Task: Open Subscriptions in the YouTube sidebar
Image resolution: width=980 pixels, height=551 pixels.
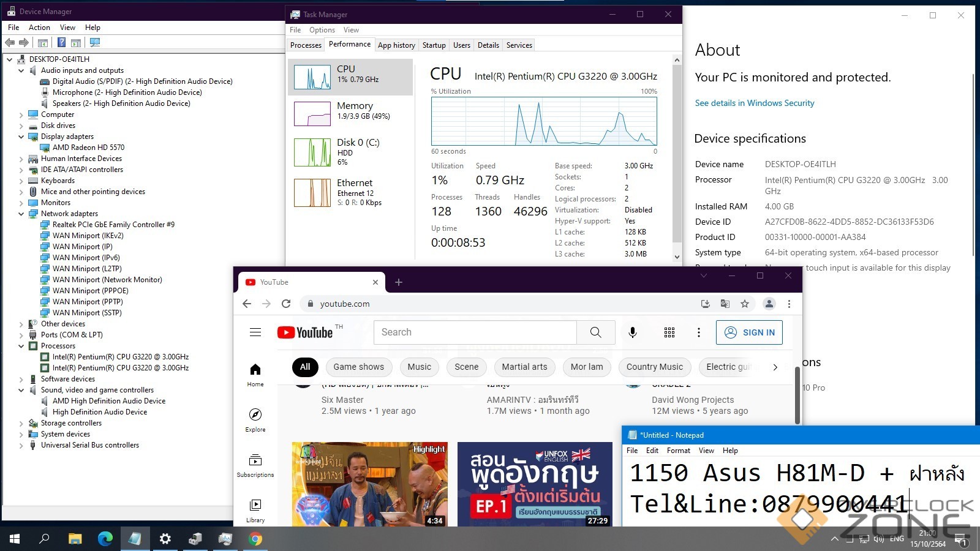Action: 255,465
